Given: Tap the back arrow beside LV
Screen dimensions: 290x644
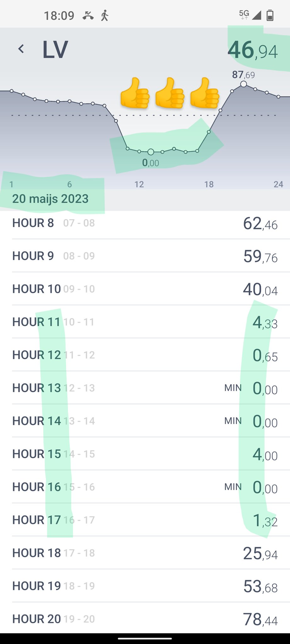Looking at the screenshot, I should [x=21, y=49].
